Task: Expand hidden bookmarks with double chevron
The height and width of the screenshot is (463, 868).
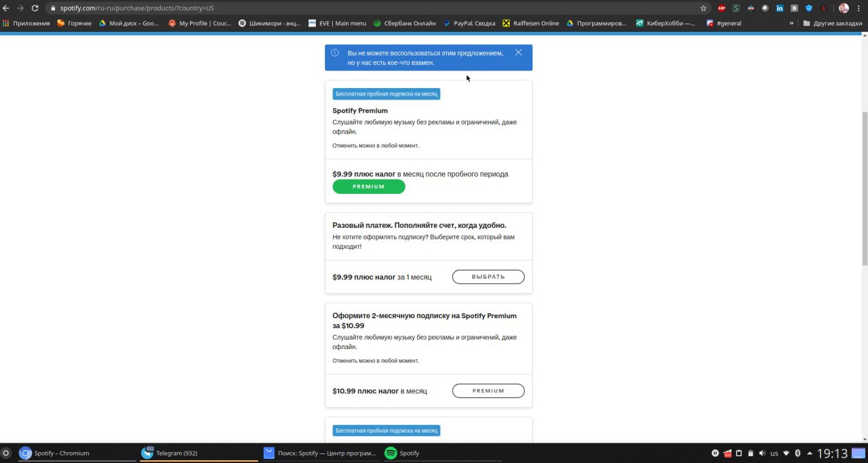Action: point(791,23)
